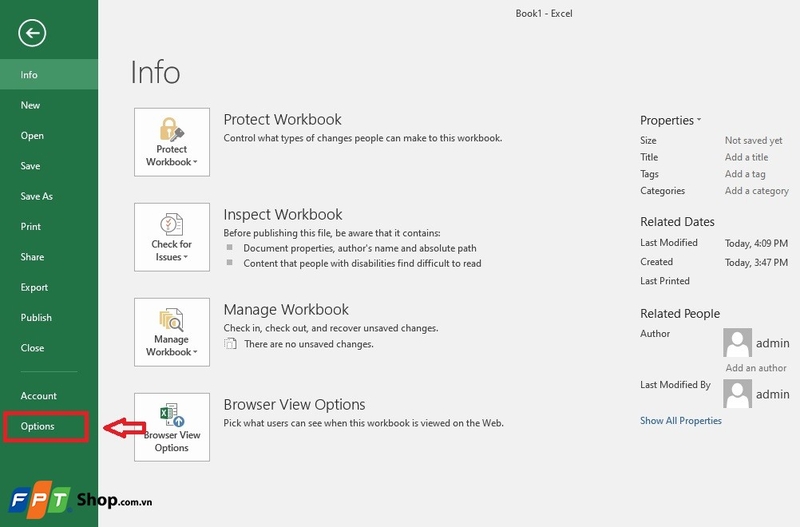Open the Export section

[x=34, y=287]
